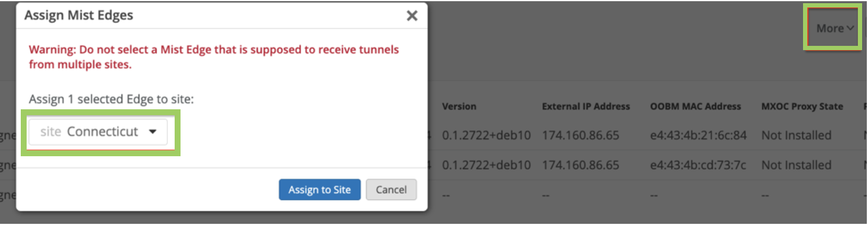Select version cell in the e4:43:4b:cd:73:7c row
The height and width of the screenshot is (225, 868).
486,165
